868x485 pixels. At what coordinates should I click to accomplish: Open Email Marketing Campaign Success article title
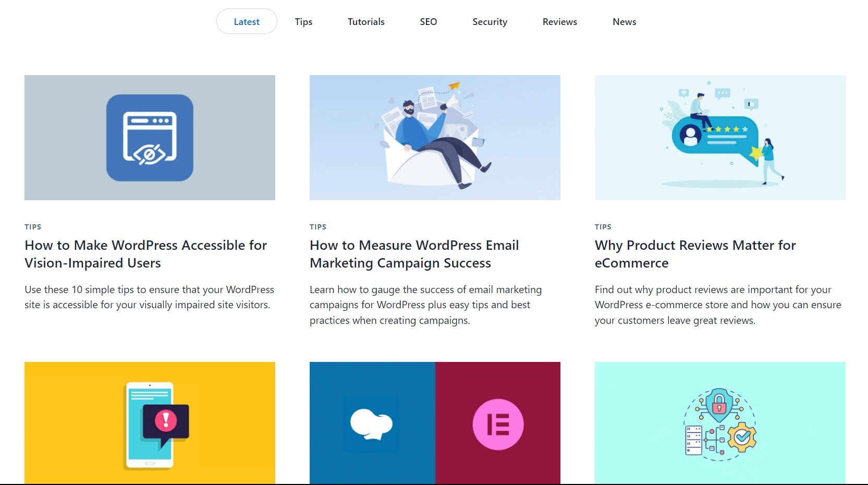414,254
